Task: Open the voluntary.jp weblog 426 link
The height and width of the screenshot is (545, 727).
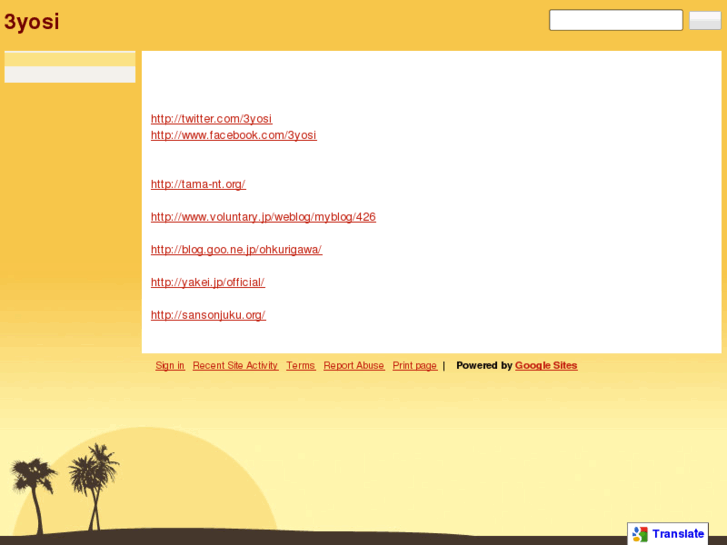Action: pos(263,217)
